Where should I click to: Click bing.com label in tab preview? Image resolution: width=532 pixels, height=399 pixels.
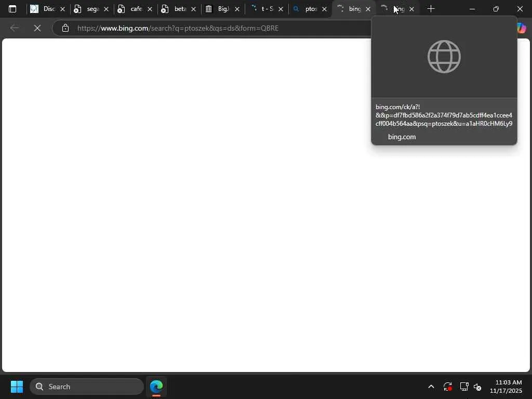(x=402, y=137)
